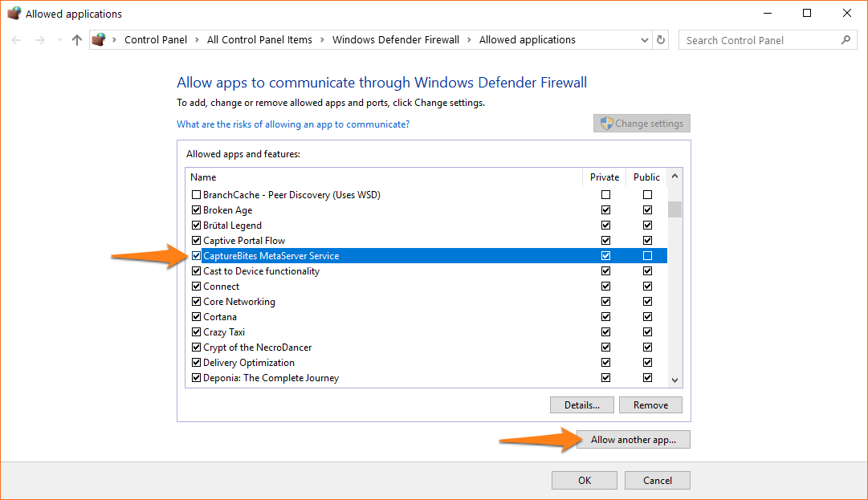Uncheck the Brütal Legend app checkbox
This screenshot has height=500, width=868.
(196, 225)
